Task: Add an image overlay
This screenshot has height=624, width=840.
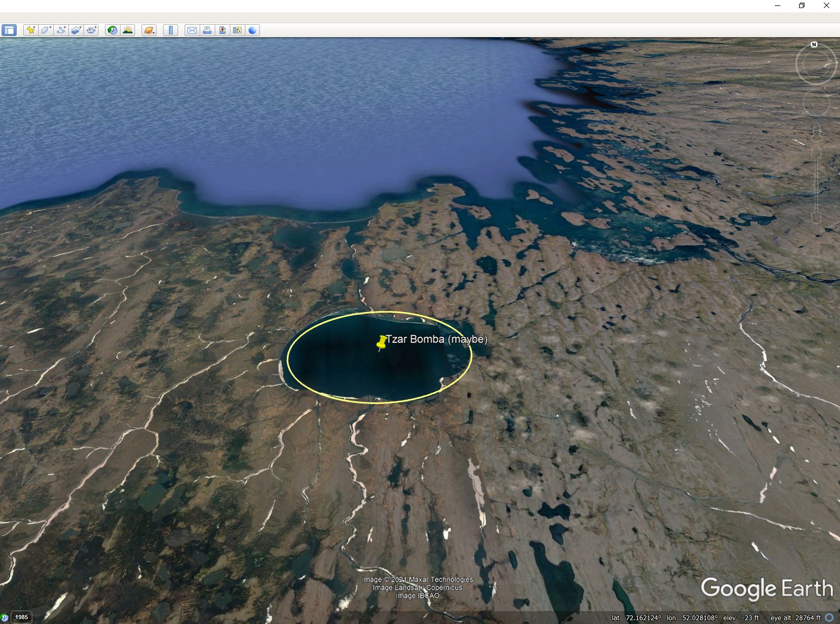Action: 76,30
